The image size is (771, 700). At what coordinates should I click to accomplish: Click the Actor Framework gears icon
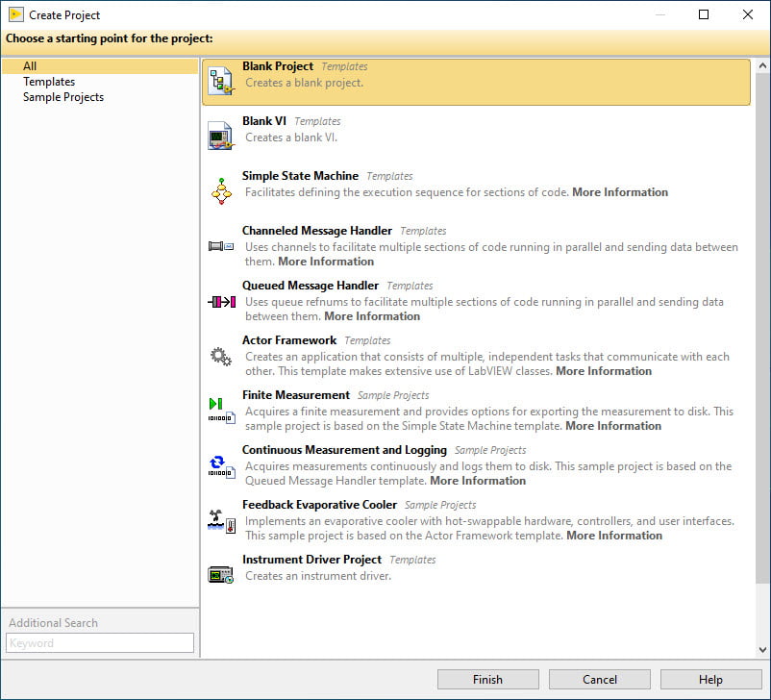(x=221, y=357)
